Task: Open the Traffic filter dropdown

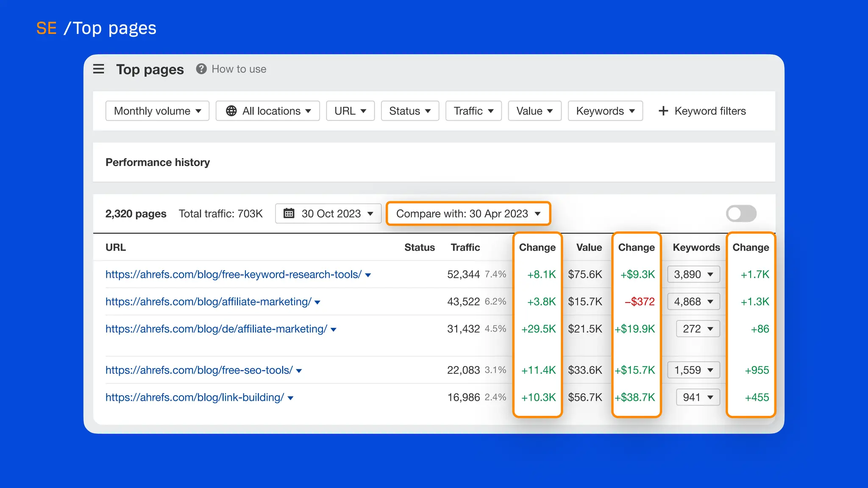Action: (x=473, y=111)
